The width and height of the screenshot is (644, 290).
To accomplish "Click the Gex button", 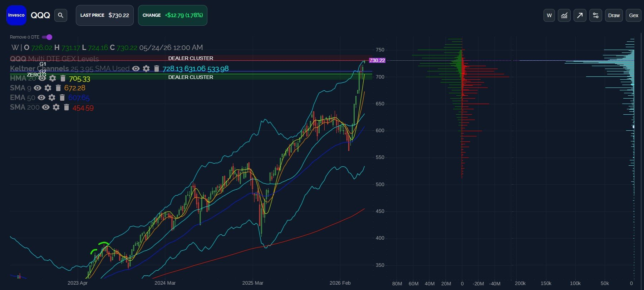I will (x=634, y=15).
